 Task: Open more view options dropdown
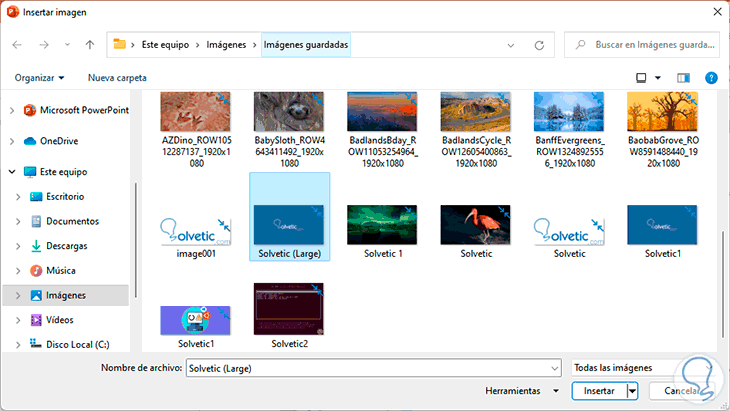point(657,78)
